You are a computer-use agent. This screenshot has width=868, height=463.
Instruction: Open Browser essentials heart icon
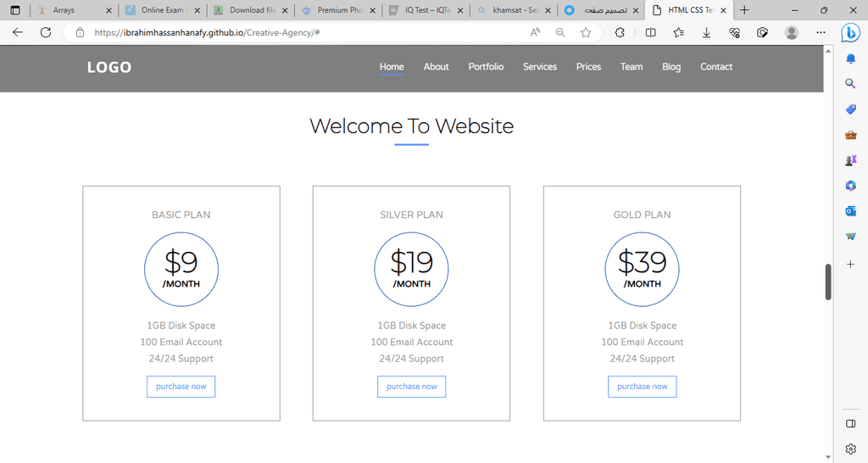pos(735,33)
